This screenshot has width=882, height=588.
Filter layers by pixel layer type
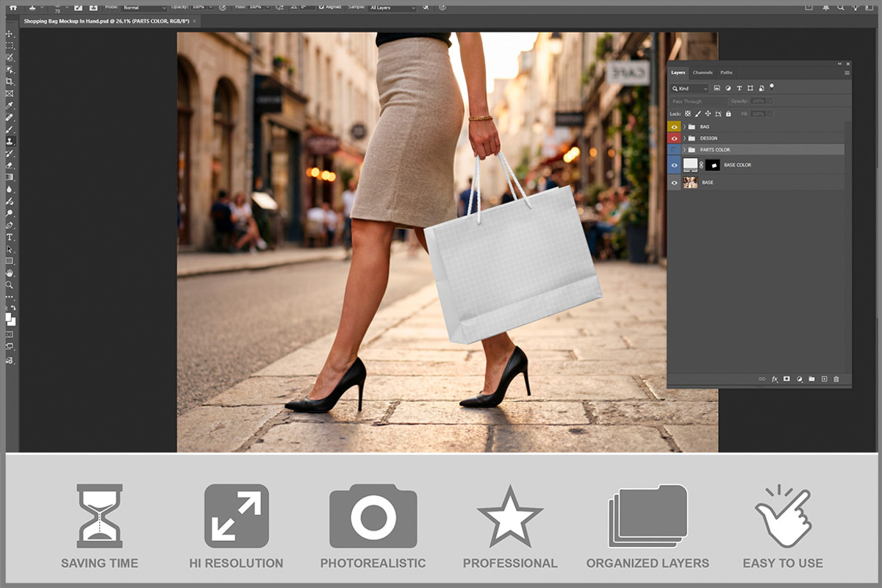[x=717, y=88]
